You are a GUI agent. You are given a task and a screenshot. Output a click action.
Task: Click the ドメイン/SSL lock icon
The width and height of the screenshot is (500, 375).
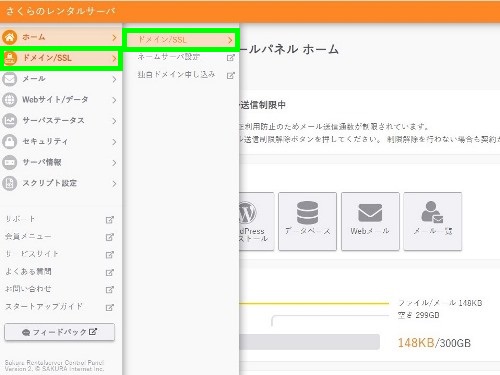pyautogui.click(x=10, y=58)
